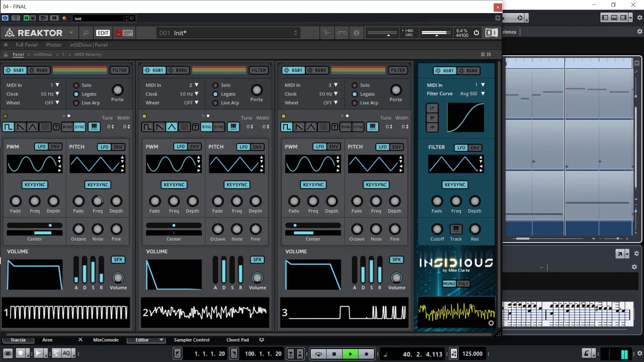The height and width of the screenshot is (362, 644).
Task: Click the EDIT button in Reaktor
Action: (x=103, y=33)
